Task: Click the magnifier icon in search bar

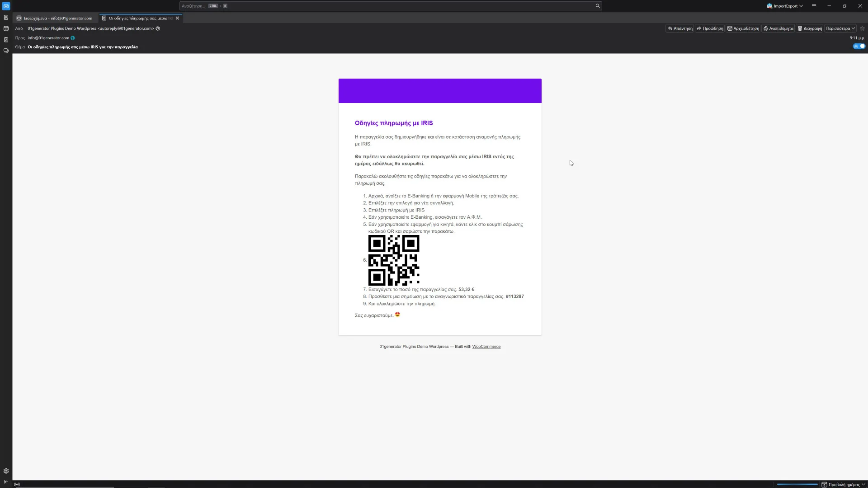Action: pos(597,6)
